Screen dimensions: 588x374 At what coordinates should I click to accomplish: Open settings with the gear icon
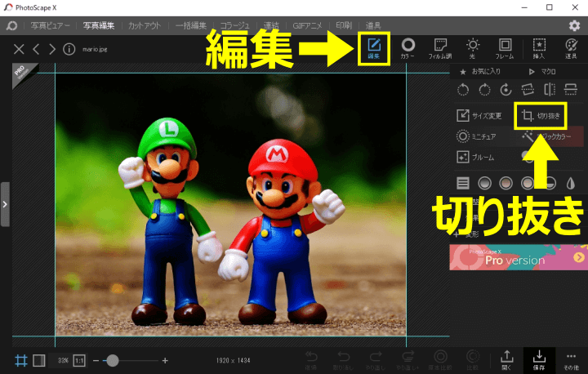click(x=574, y=25)
